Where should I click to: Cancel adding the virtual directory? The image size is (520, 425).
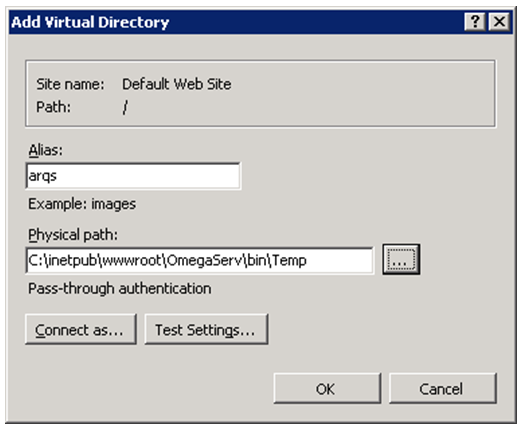point(443,389)
